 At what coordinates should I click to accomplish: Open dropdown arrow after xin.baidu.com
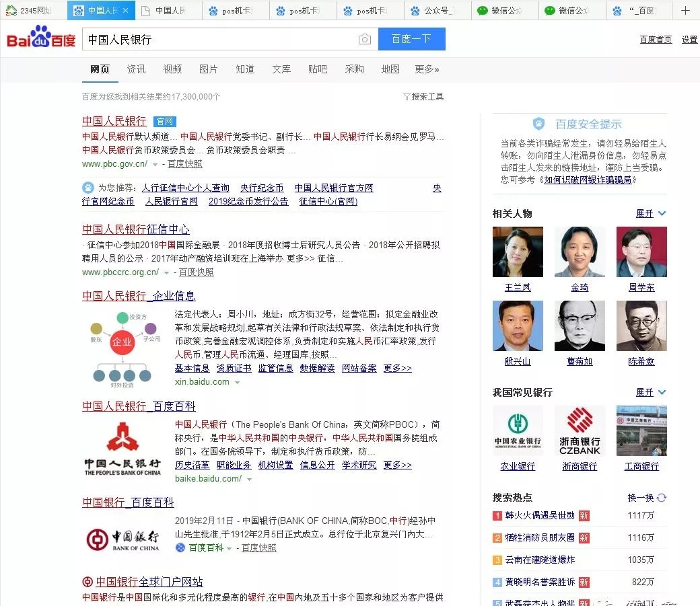pos(237,383)
